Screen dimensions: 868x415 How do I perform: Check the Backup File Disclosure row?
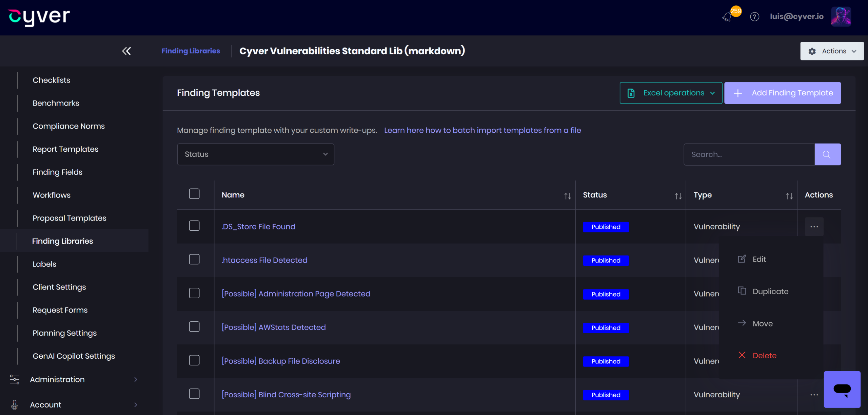click(x=194, y=360)
